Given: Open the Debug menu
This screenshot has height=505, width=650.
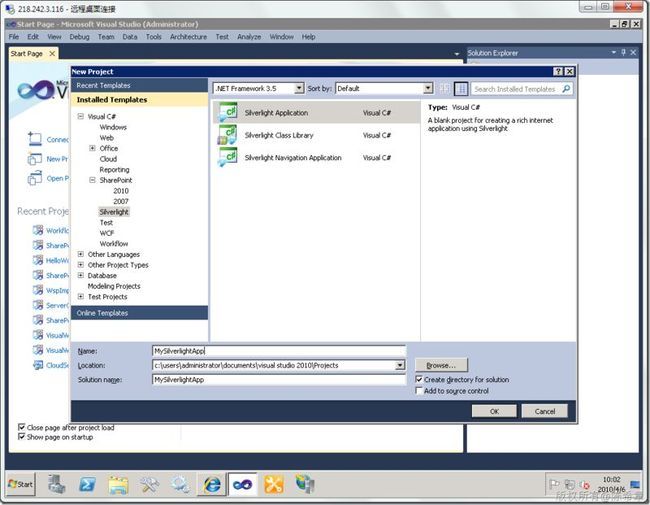Looking at the screenshot, I should click(x=79, y=36).
